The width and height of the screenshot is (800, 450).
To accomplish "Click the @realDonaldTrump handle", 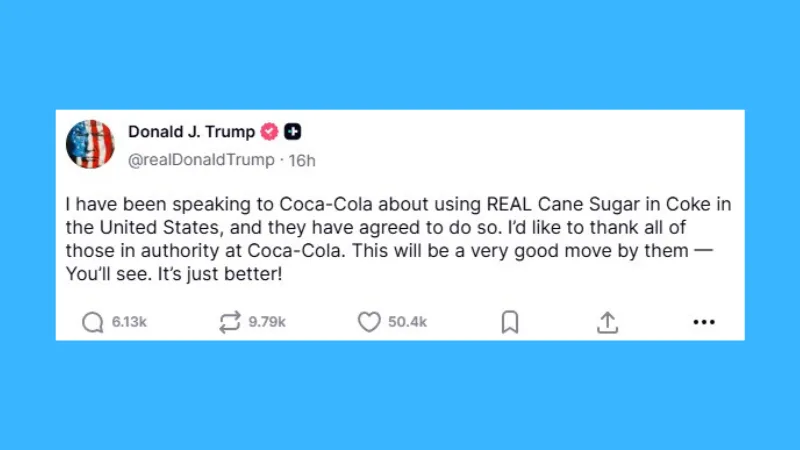I will (x=200, y=158).
